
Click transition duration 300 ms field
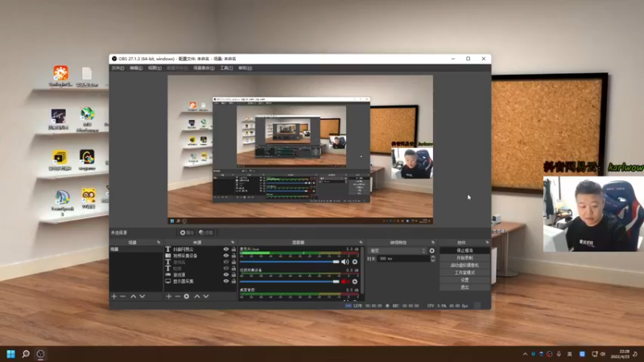click(x=403, y=258)
